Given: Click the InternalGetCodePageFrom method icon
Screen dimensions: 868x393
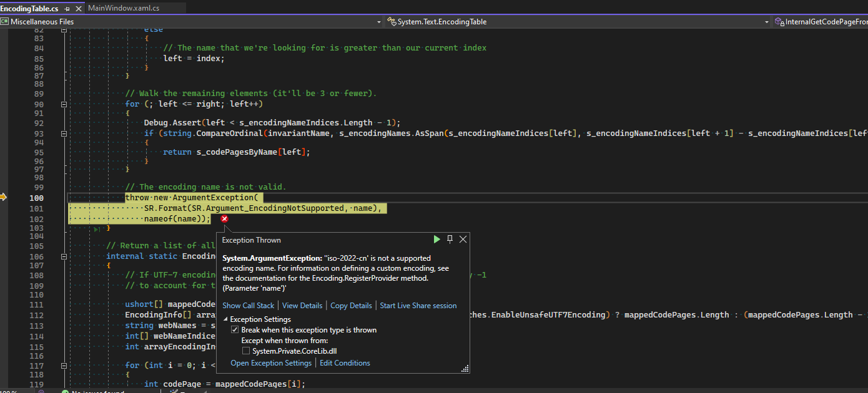Looking at the screenshot, I should pos(779,21).
